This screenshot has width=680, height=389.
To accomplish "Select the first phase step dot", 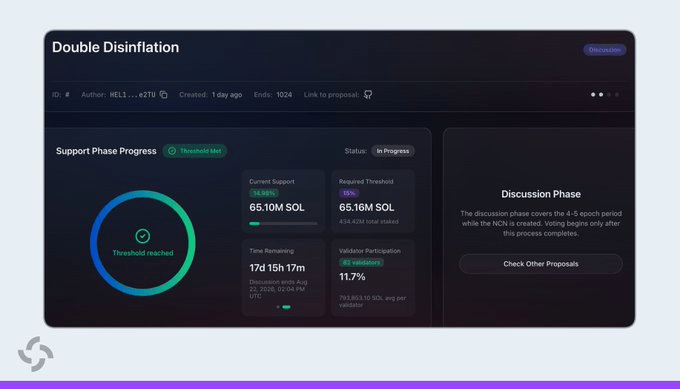I will [593, 95].
